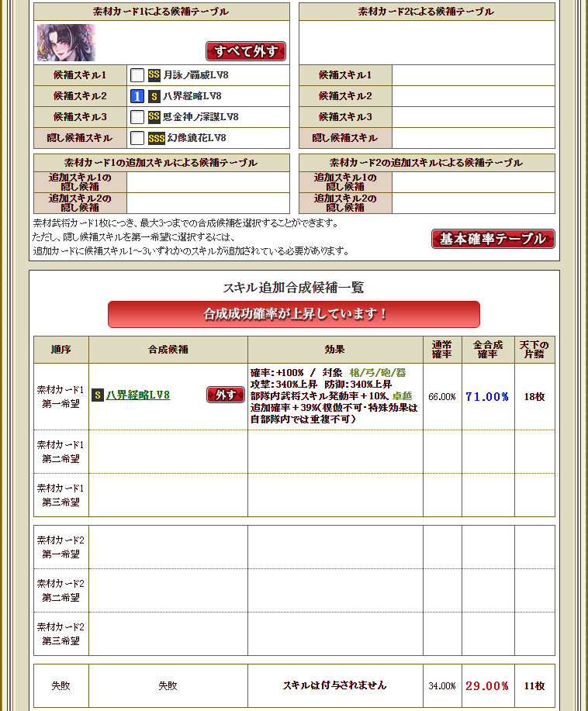Click the red 29.00% failure probability value
This screenshot has width=588, height=711.
(x=487, y=686)
